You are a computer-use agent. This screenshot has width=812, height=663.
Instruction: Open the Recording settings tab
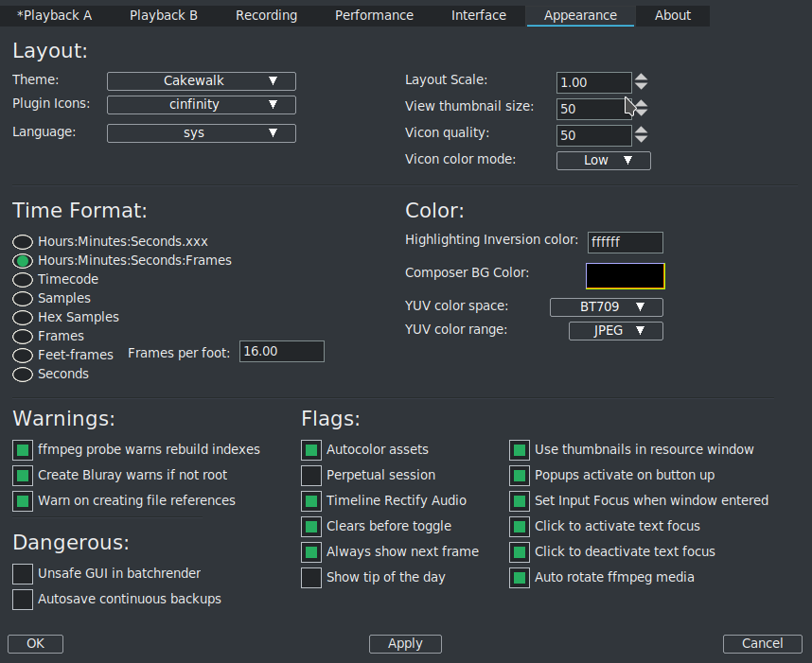point(266,15)
